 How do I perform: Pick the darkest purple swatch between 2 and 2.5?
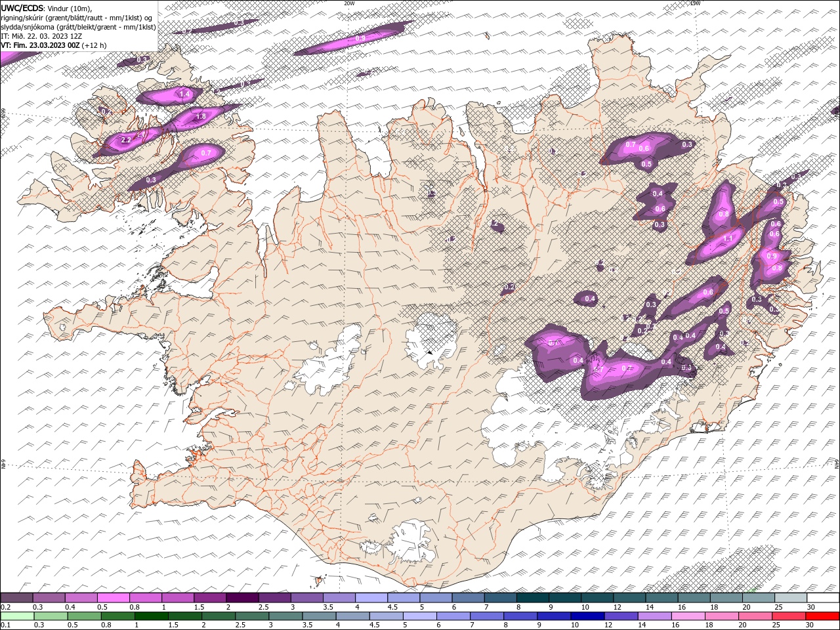tap(242, 598)
